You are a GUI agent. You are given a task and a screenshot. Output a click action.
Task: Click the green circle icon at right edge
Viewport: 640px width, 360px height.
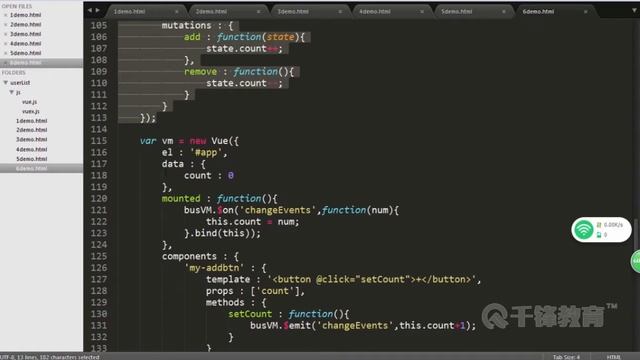[636, 262]
